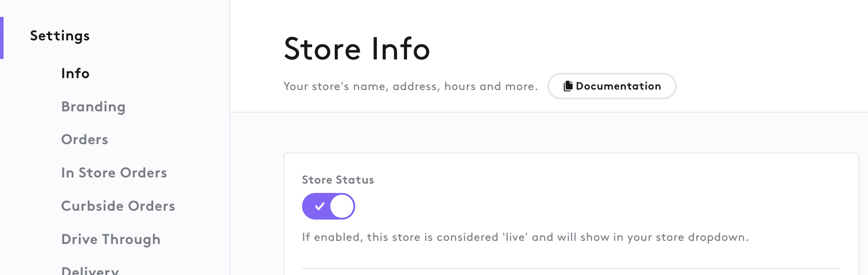Click the store subtitle description text
Screen dimensions: 868x275
tap(411, 86)
